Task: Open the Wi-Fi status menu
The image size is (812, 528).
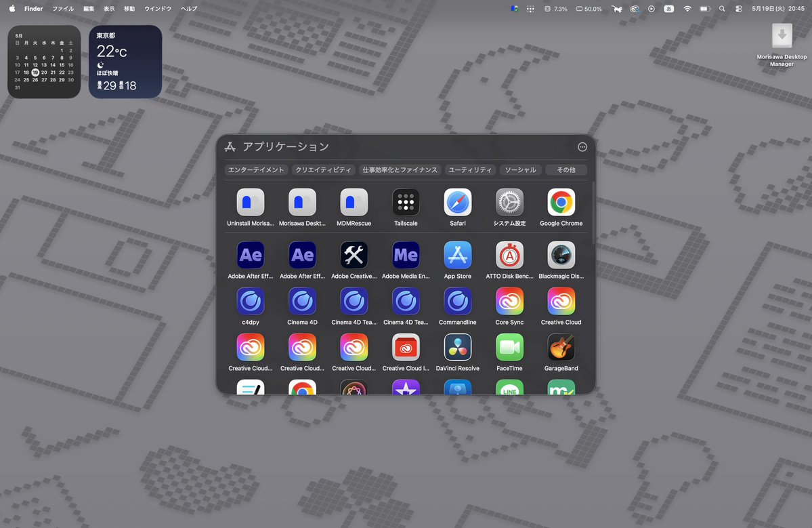Action: (687, 9)
